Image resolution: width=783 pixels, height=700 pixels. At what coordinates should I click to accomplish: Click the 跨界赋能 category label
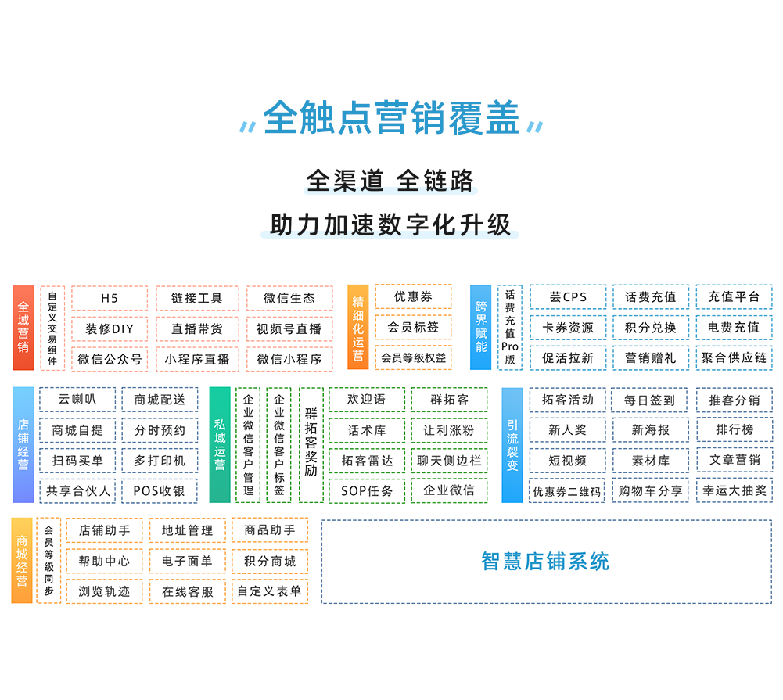pyautogui.click(x=481, y=327)
